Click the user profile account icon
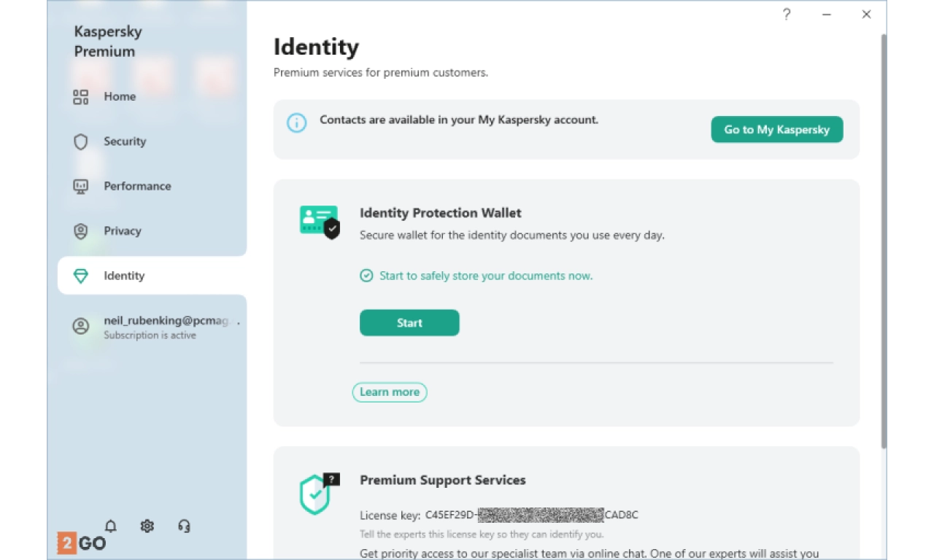The width and height of the screenshot is (934, 560). pos(80,326)
